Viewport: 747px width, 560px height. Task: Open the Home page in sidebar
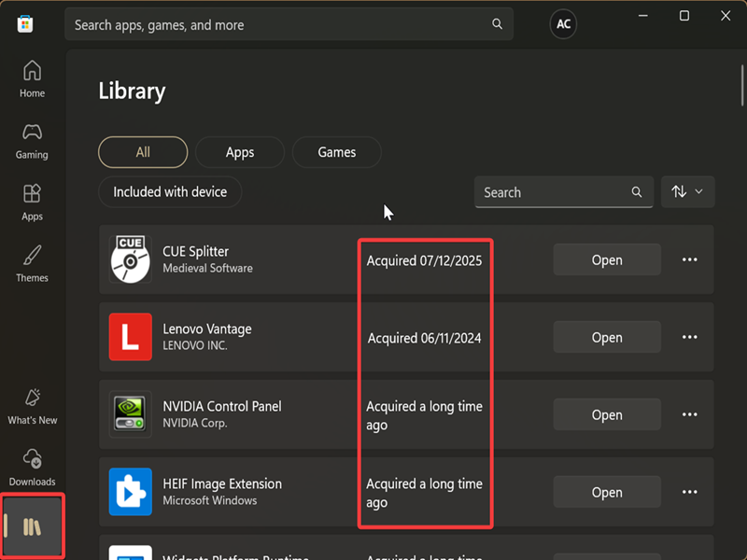[x=32, y=79]
